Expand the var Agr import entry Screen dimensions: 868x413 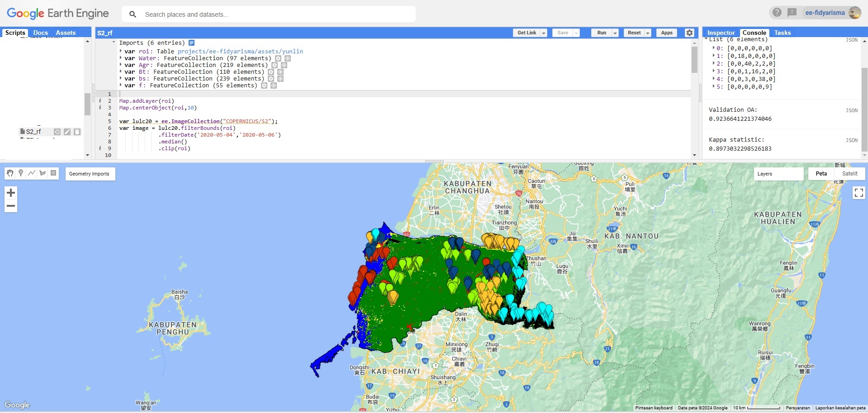click(121, 65)
